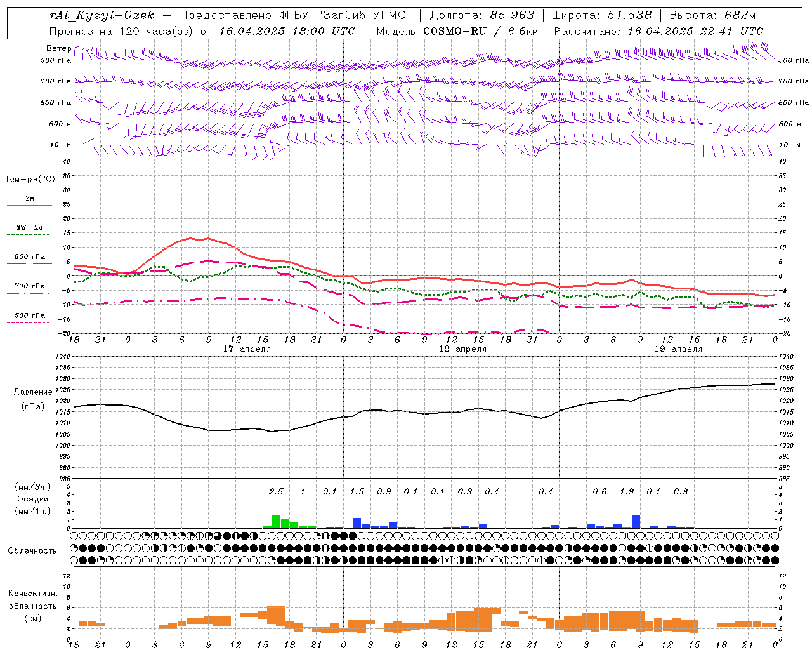812x650 pixels.
Task: Click the 500 м wind level label at left
Action: pos(60,124)
